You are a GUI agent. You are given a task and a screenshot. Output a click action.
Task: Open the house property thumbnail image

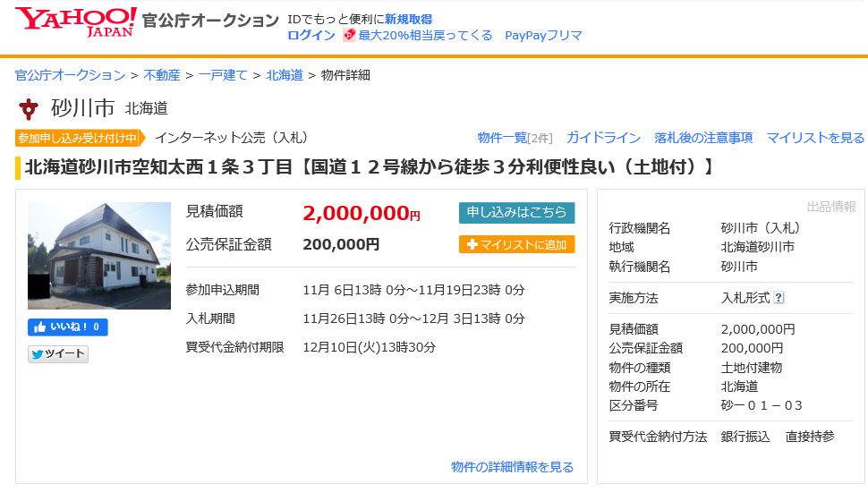tap(99, 256)
